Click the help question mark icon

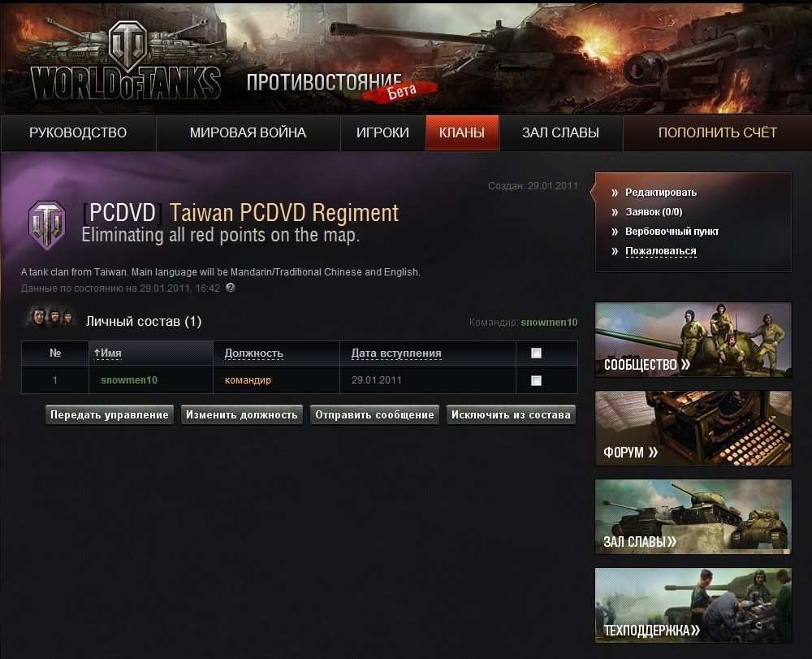(x=231, y=288)
